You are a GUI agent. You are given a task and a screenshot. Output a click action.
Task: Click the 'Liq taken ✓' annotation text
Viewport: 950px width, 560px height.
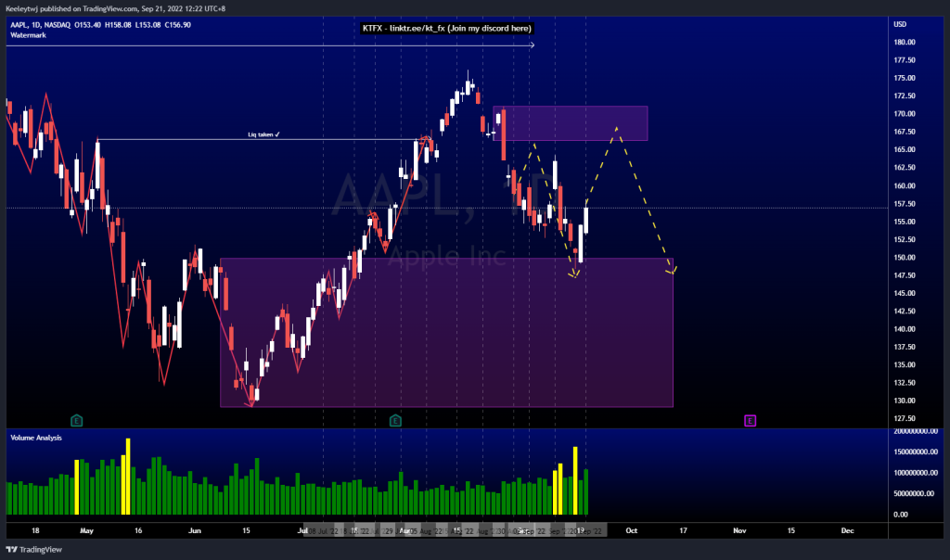(263, 134)
